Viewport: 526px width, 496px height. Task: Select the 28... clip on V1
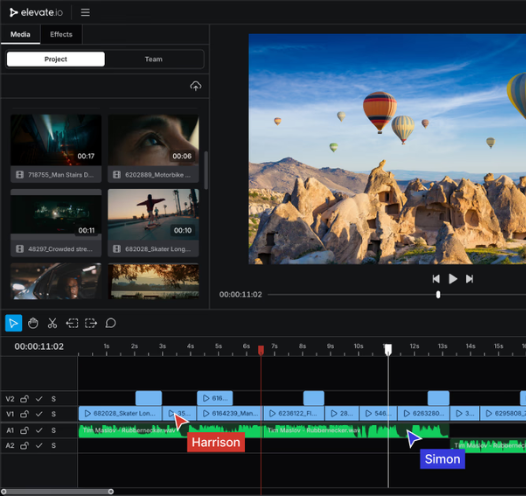341,413
